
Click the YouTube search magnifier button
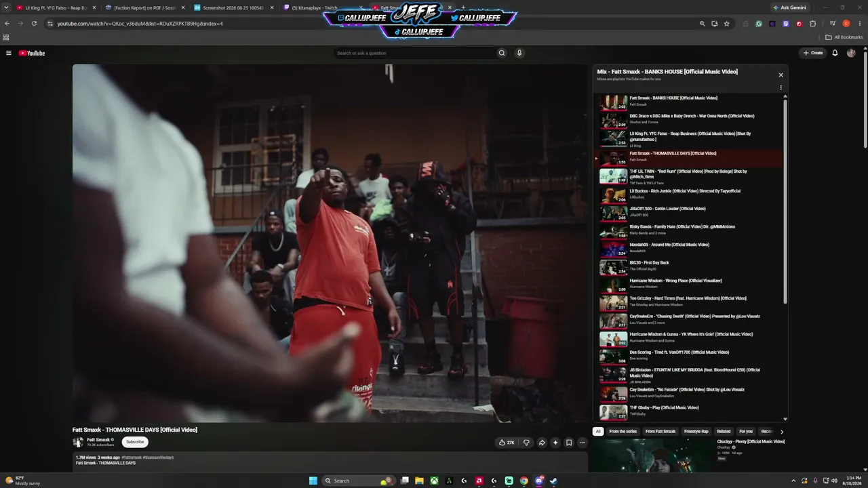pos(502,53)
